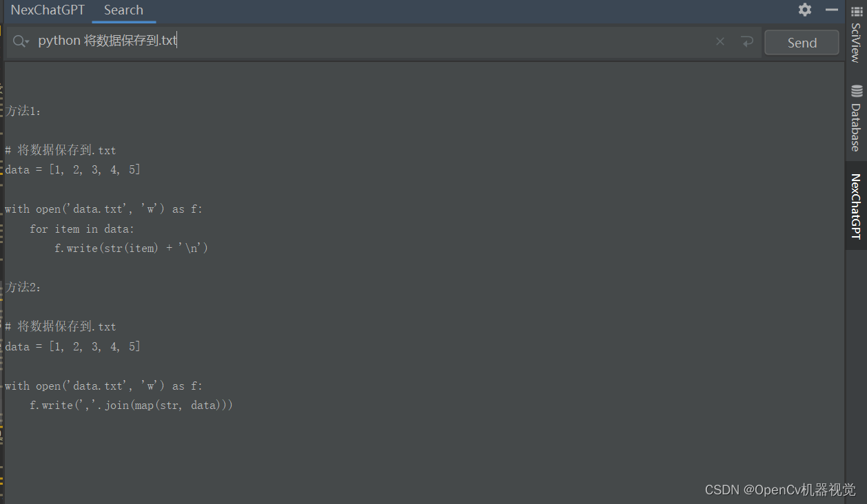Click the newline arrow icon in search field
This screenshot has height=504, width=867.
point(747,42)
